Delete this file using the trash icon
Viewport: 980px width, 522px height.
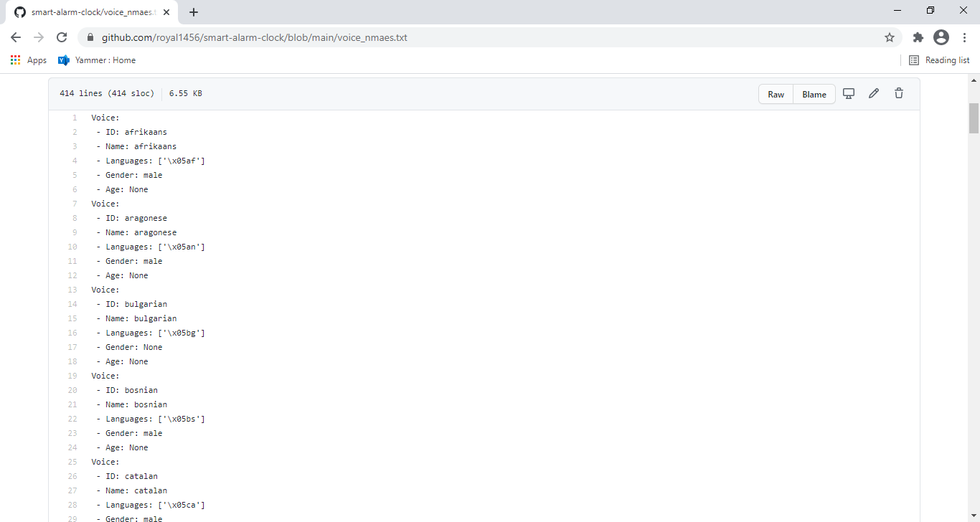899,93
